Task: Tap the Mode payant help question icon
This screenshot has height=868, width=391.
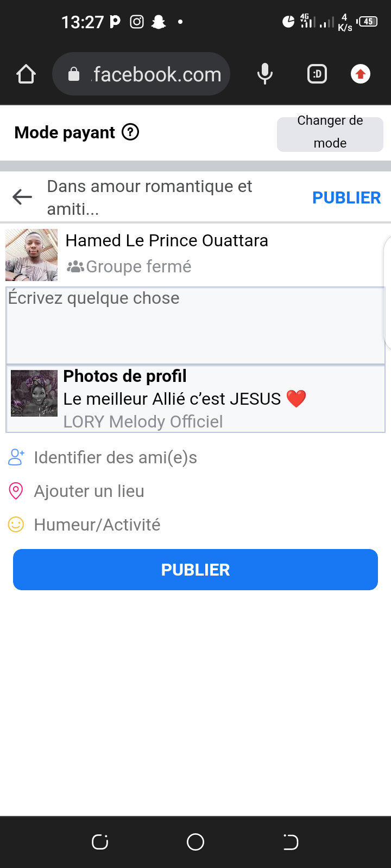Action: coord(130,132)
